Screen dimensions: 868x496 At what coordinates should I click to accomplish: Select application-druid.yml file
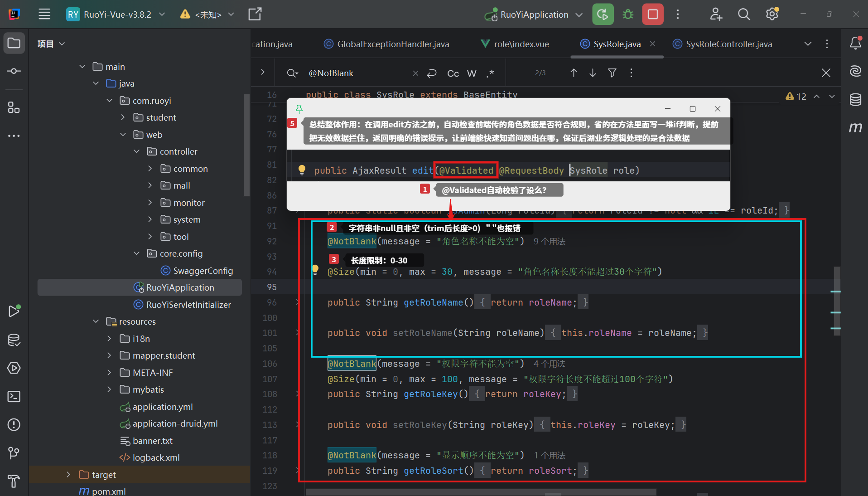tap(169, 423)
